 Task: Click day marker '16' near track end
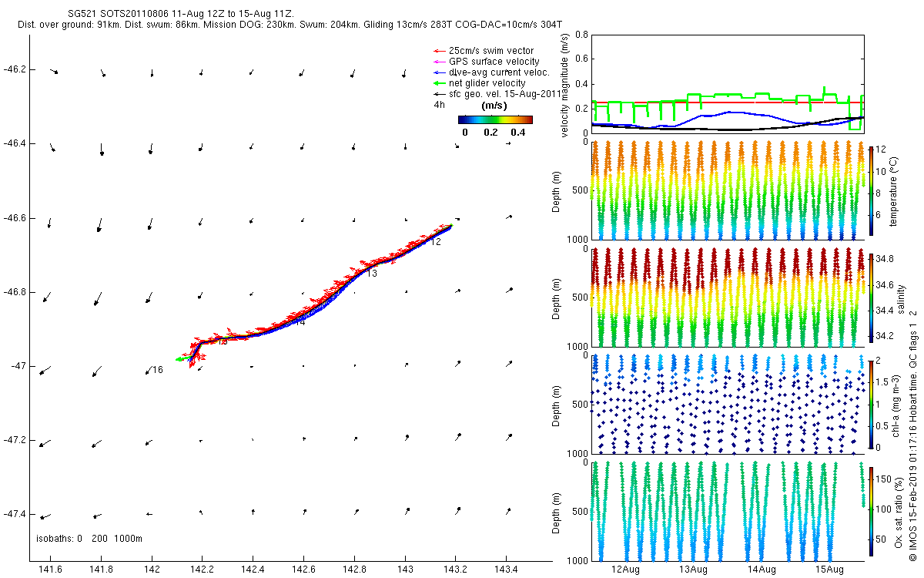pyautogui.click(x=158, y=370)
